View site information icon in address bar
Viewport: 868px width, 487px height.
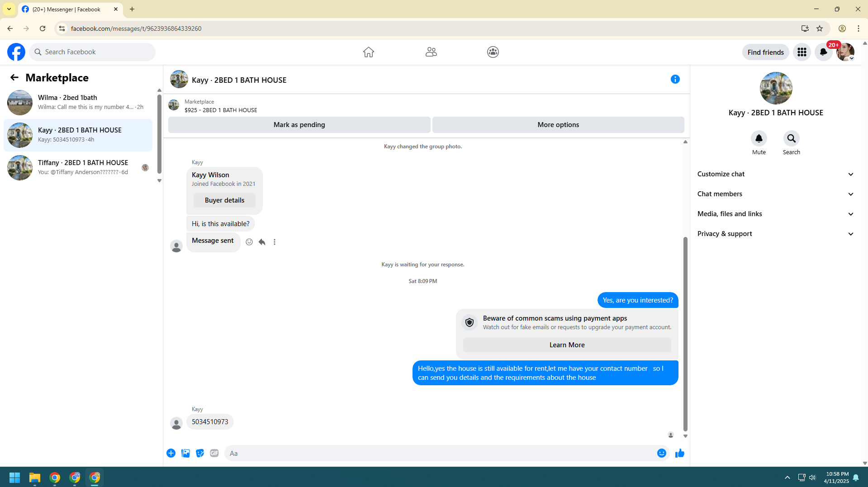click(62, 28)
